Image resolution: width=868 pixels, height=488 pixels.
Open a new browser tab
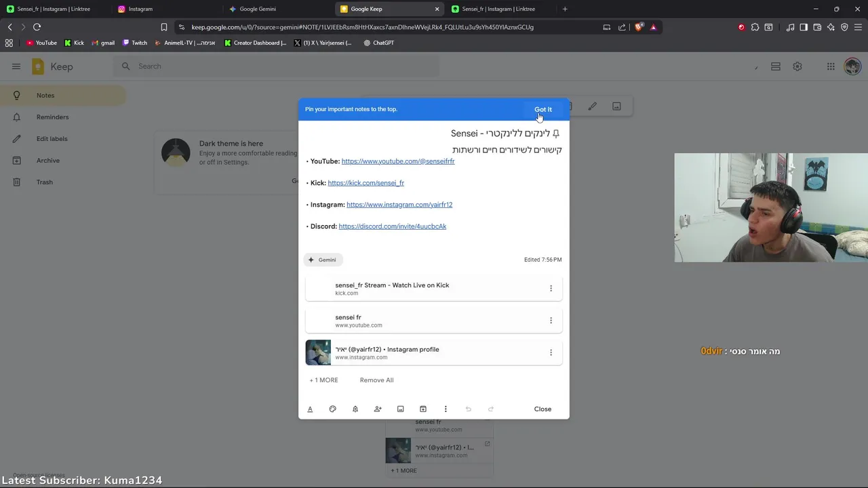[x=565, y=9]
